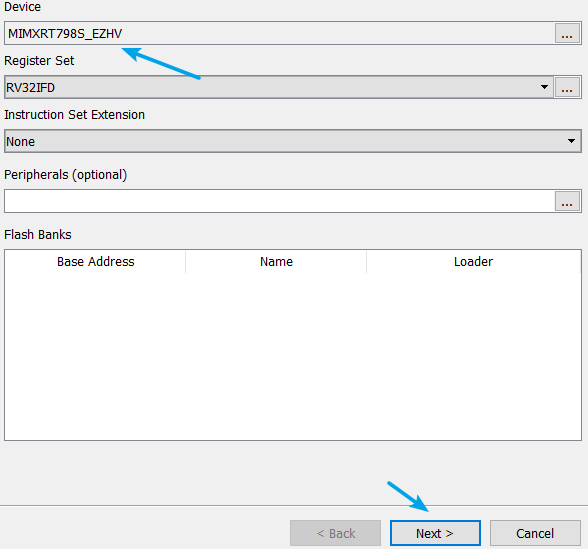
Task: Browse for a Peripherals file via ellipsis
Action: [567, 201]
